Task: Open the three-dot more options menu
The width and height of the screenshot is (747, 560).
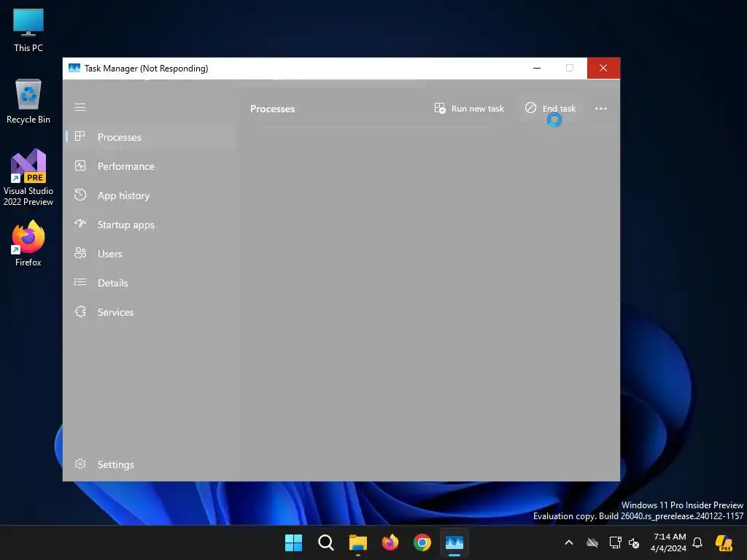Action: click(x=601, y=109)
